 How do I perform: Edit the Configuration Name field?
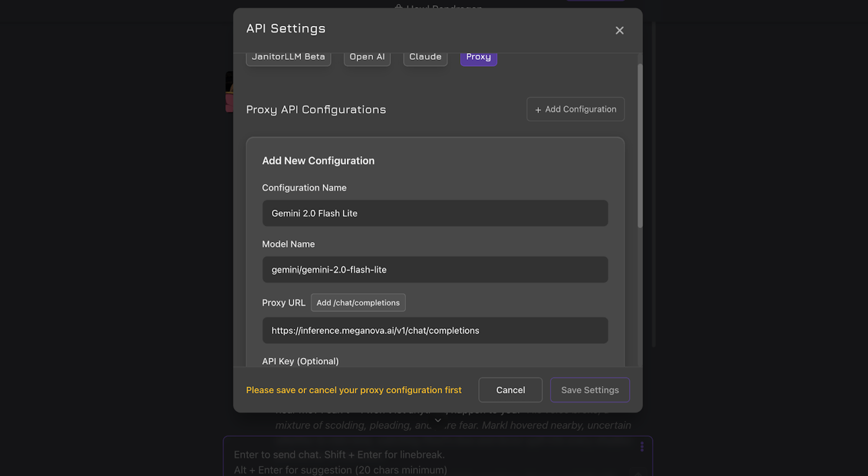[434, 213]
